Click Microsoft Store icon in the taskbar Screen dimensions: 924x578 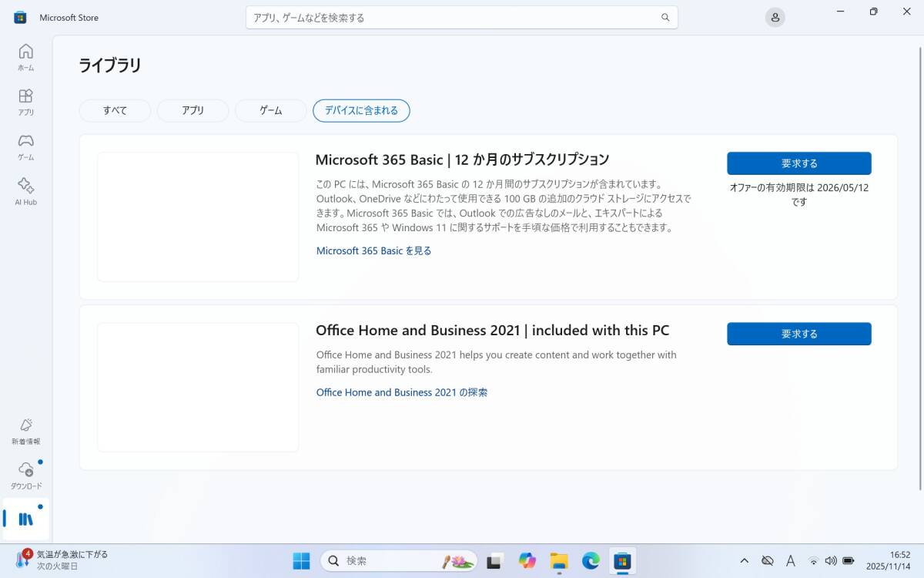622,561
